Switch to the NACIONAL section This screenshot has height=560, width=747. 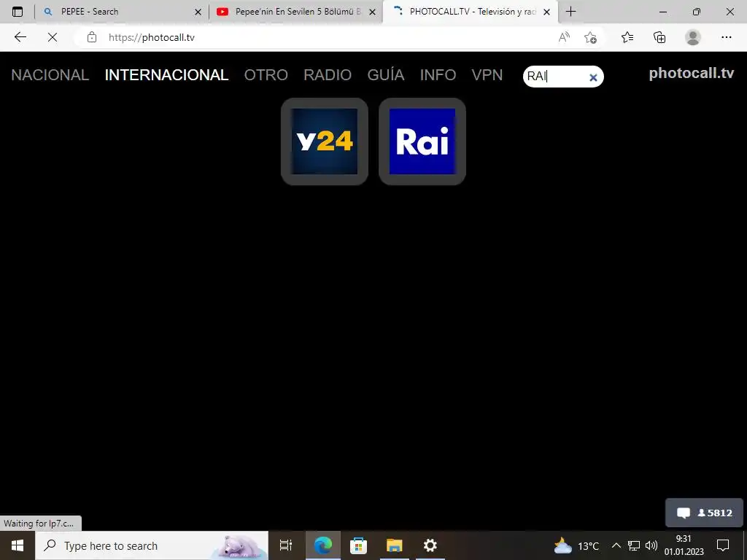point(50,75)
